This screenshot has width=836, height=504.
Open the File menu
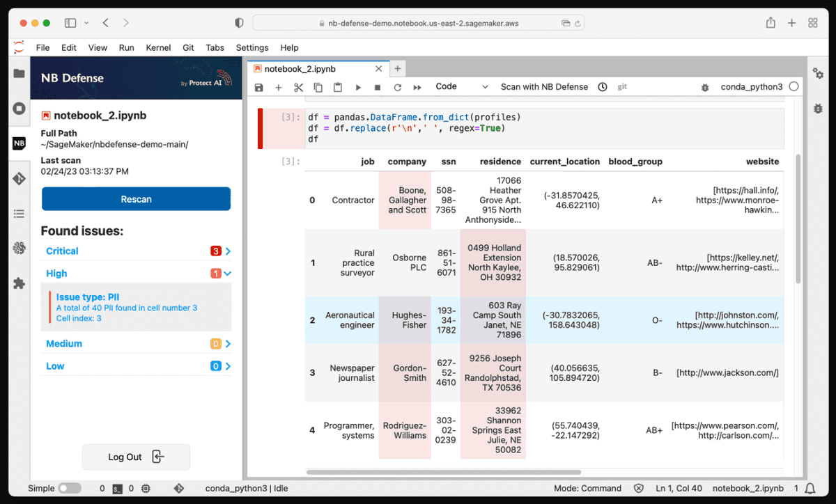coord(43,47)
